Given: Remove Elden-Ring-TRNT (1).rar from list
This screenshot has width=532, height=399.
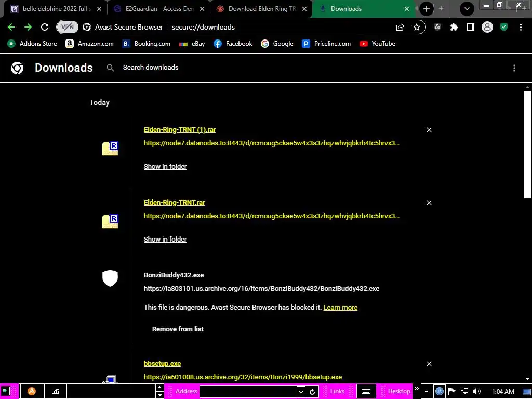Looking at the screenshot, I should (429, 130).
